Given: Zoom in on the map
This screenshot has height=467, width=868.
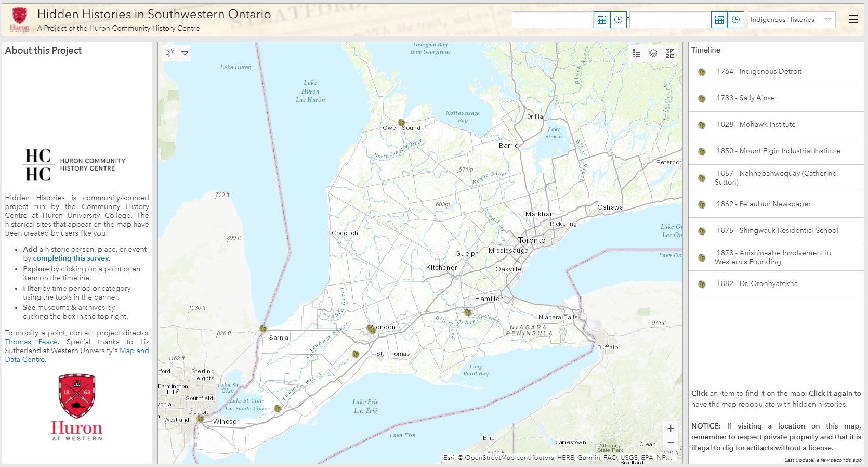Looking at the screenshot, I should [x=670, y=429].
